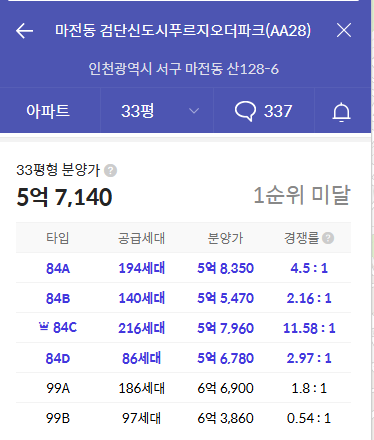Expand the 33평 size dropdown
The height and width of the screenshot is (440, 374).
click(157, 111)
